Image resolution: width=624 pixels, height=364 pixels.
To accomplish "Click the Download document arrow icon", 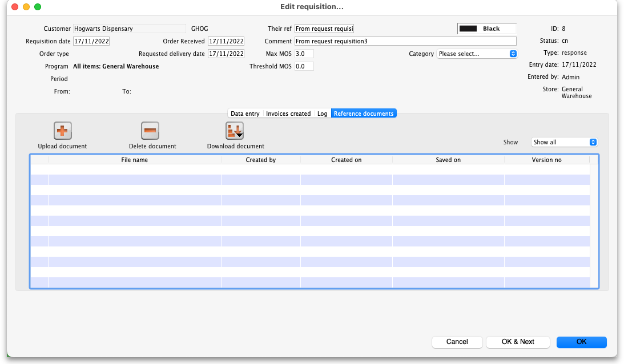I will point(235,131).
